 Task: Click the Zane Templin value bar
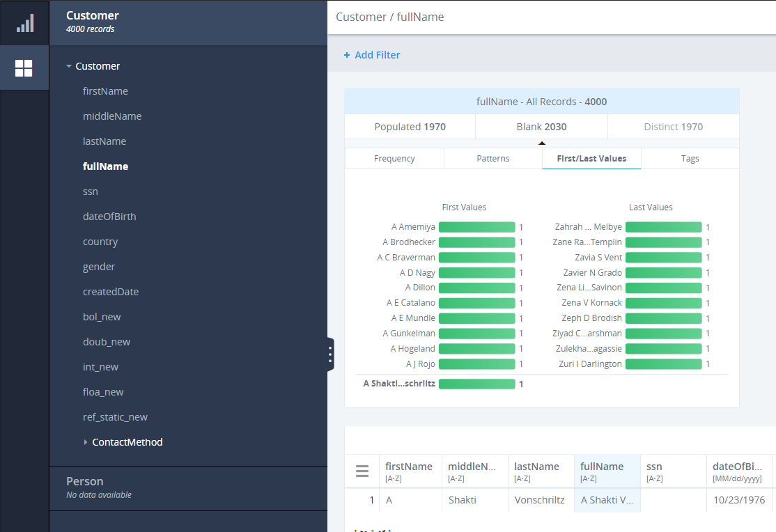tap(664, 242)
